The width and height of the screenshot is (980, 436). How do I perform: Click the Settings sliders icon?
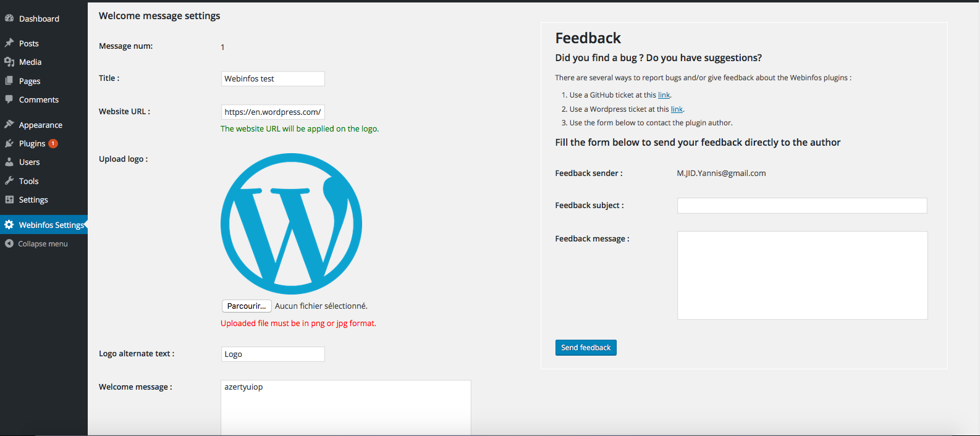coord(9,199)
